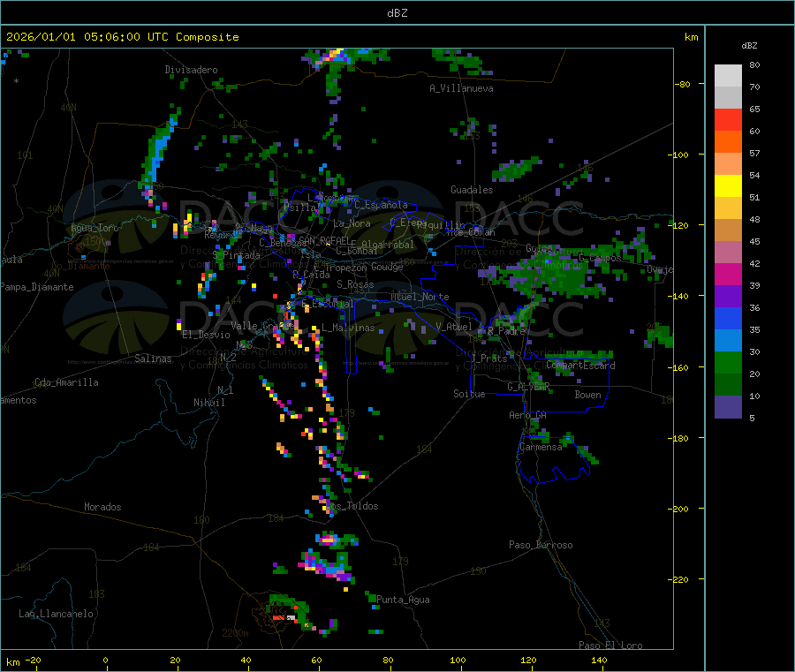Click the 'Paso_El_Loro' label
This screenshot has height=672, width=795.
pyautogui.click(x=611, y=646)
